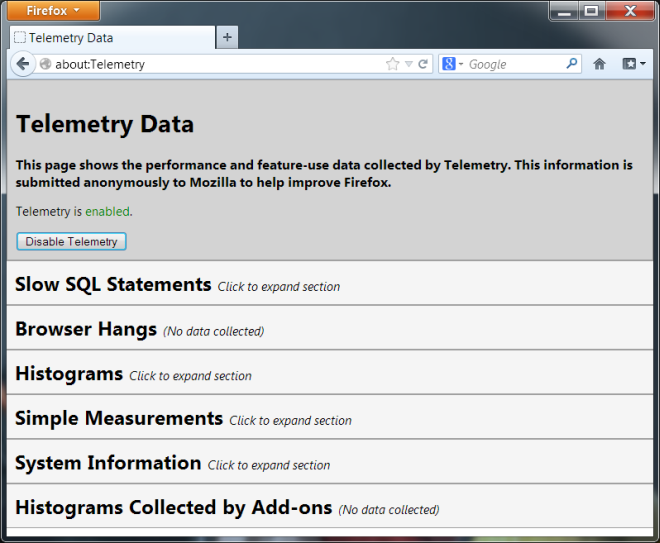Click the Telemetry Data page heading

click(x=105, y=124)
